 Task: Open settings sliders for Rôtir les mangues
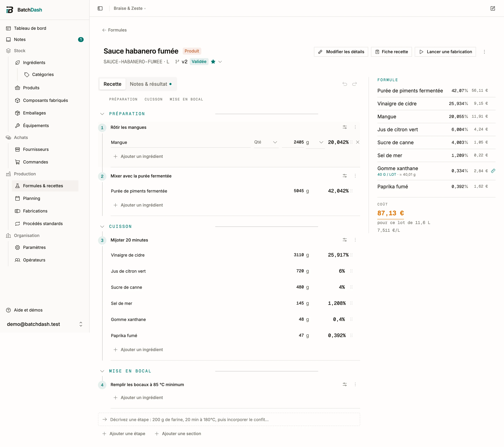click(345, 127)
